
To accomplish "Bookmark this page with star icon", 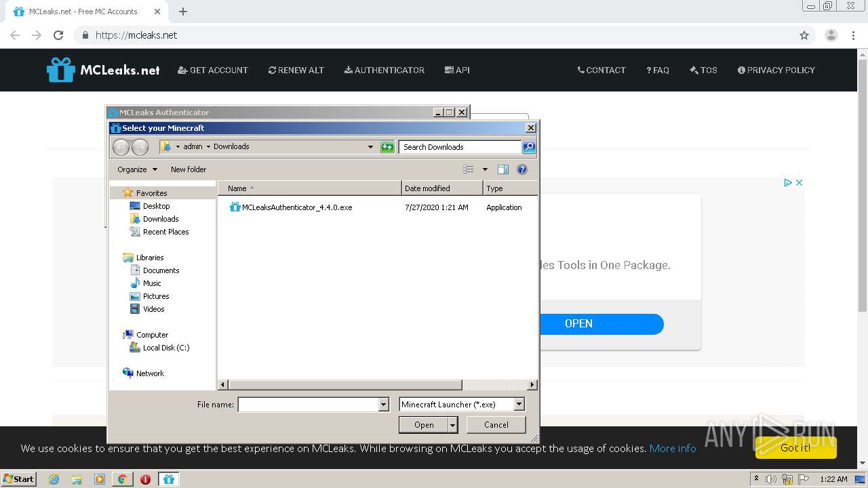I will (804, 35).
